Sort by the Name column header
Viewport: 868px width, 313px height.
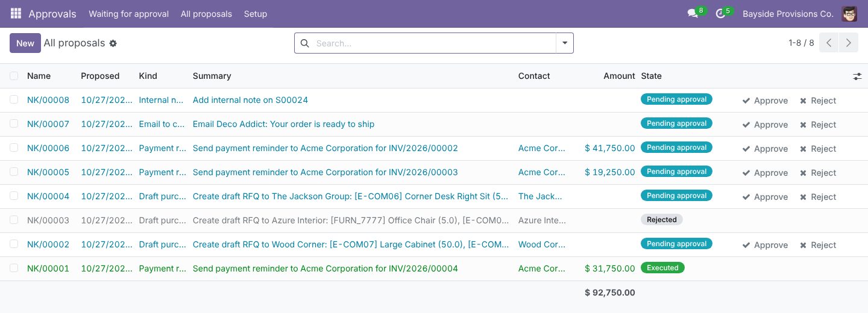coord(39,76)
